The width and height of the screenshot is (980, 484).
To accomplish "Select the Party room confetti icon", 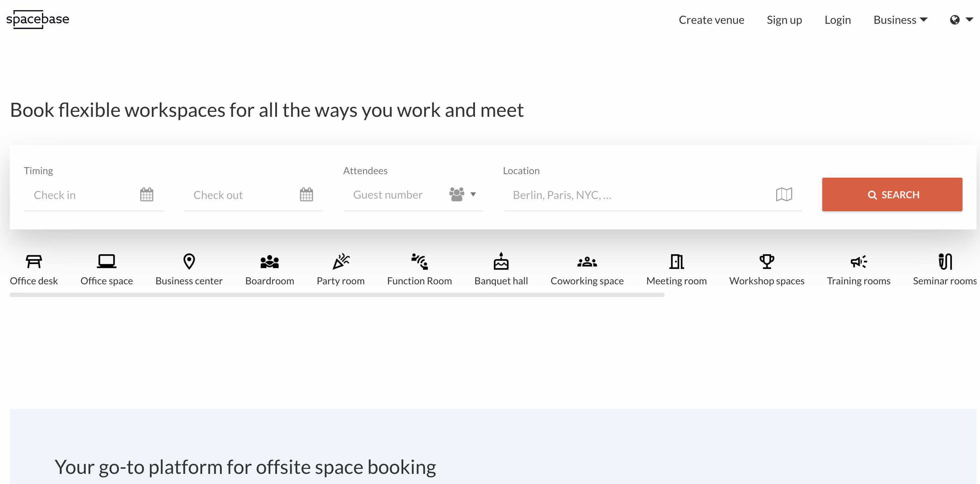I will pos(341,261).
